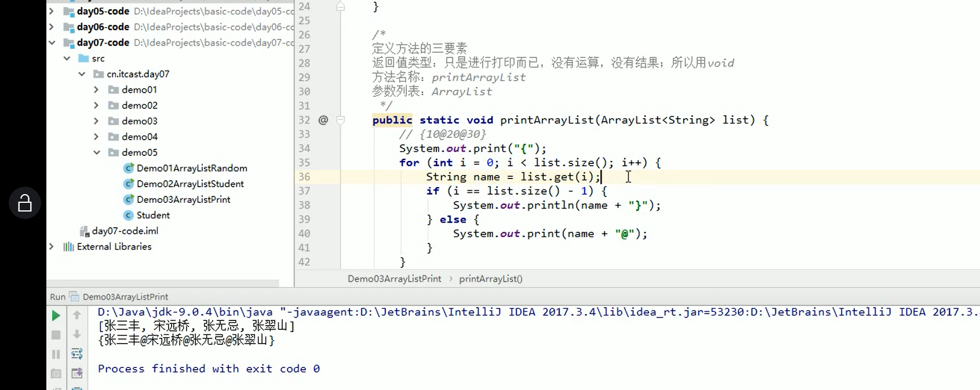Click console output '{张三丰@宋远桥@张无忌@张翠山}'
Viewport: 980px width, 390px height.
[186, 340]
